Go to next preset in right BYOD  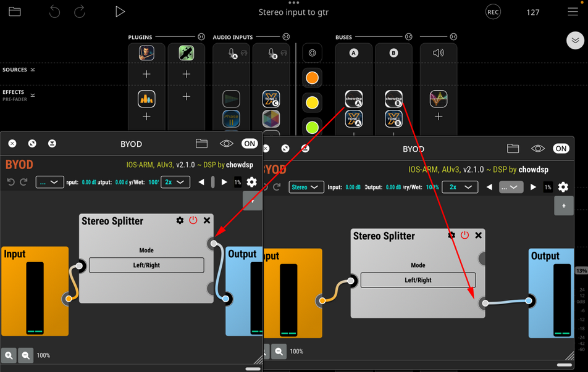[x=533, y=187]
